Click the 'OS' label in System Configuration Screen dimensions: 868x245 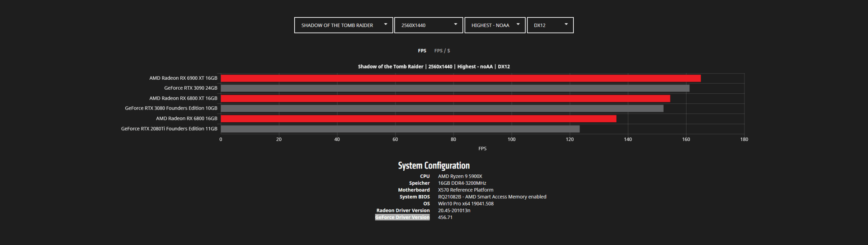tap(426, 204)
